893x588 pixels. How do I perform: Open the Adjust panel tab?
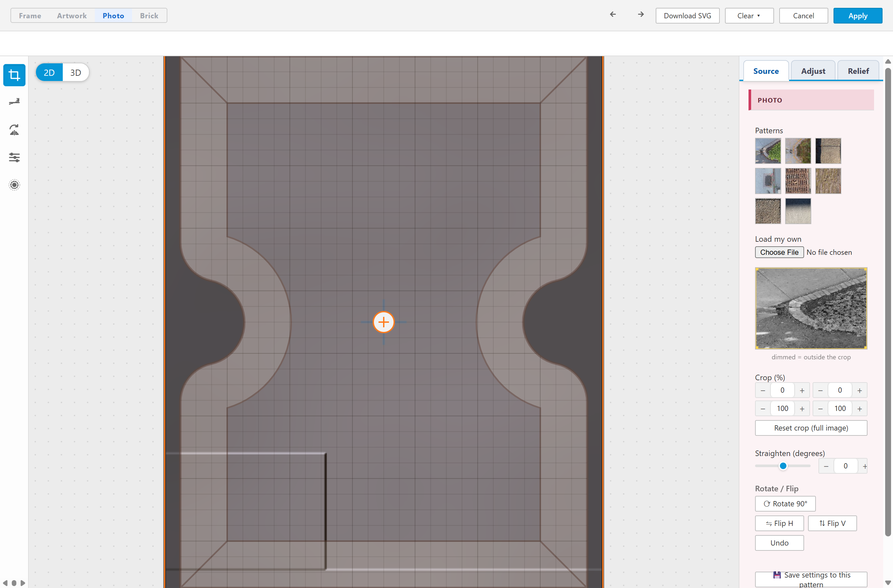pyautogui.click(x=813, y=71)
